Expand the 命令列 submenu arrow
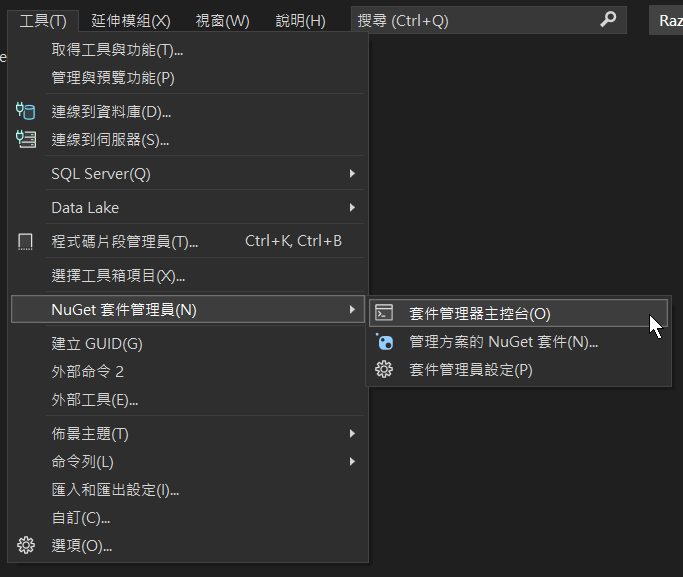 click(352, 462)
